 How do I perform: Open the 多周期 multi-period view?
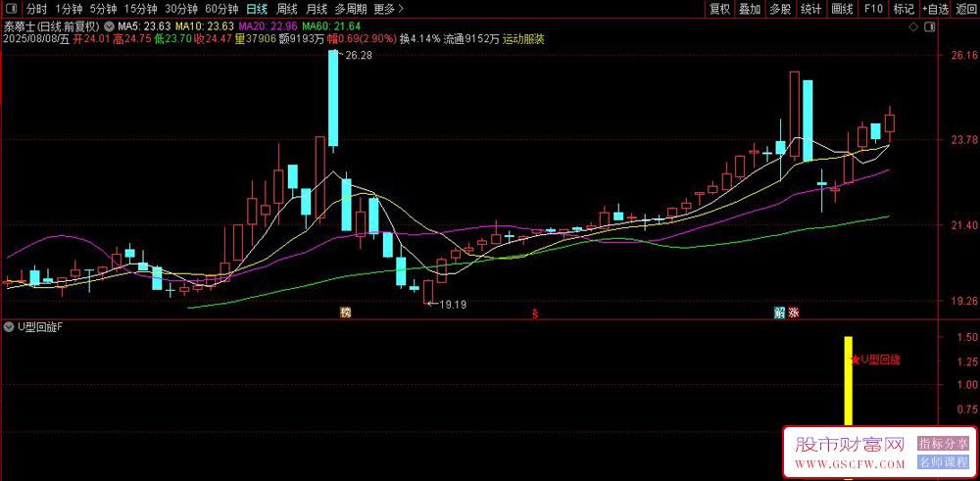click(351, 9)
